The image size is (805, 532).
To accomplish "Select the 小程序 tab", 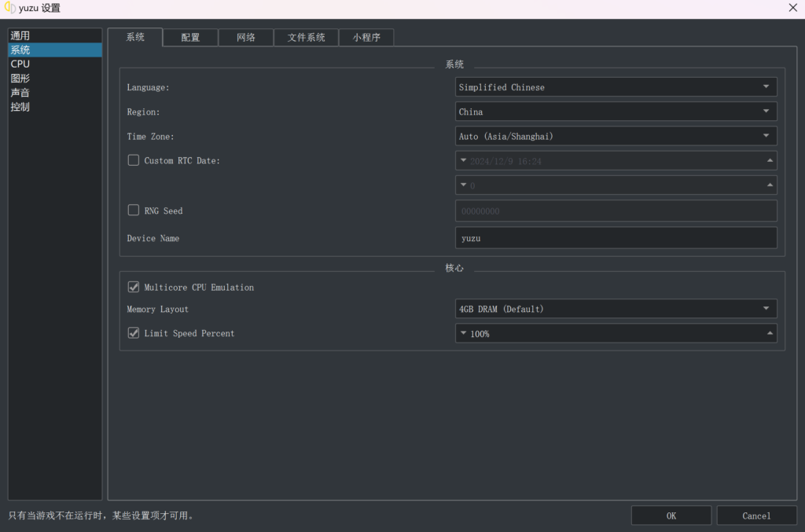I will (366, 38).
